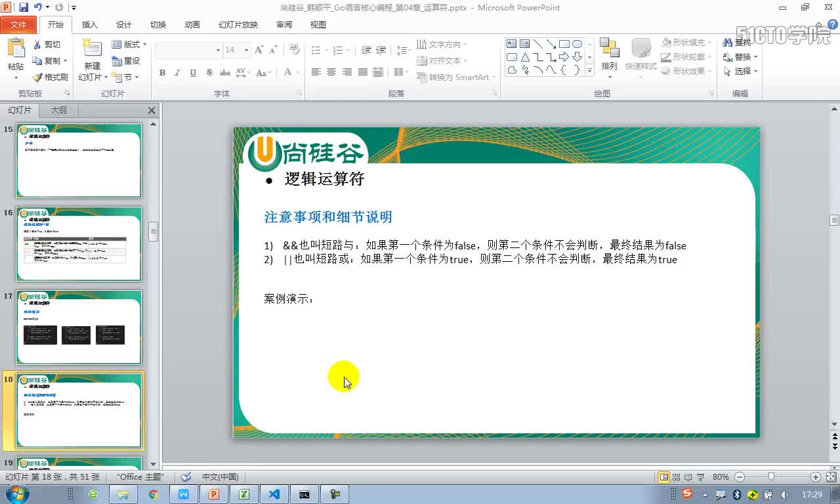The height and width of the screenshot is (504, 840).
Task: Open the Layout (版式) dropdown
Action: [129, 45]
